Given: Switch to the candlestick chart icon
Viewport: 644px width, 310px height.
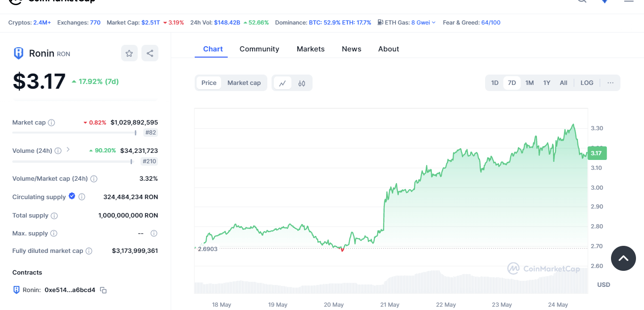Looking at the screenshot, I should pyautogui.click(x=302, y=83).
